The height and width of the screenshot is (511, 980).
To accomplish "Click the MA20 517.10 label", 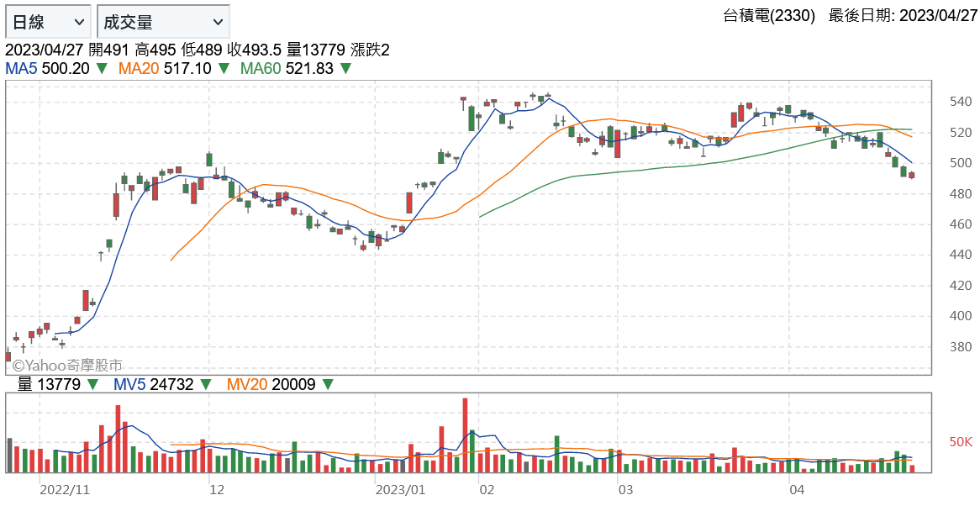I will point(165,69).
